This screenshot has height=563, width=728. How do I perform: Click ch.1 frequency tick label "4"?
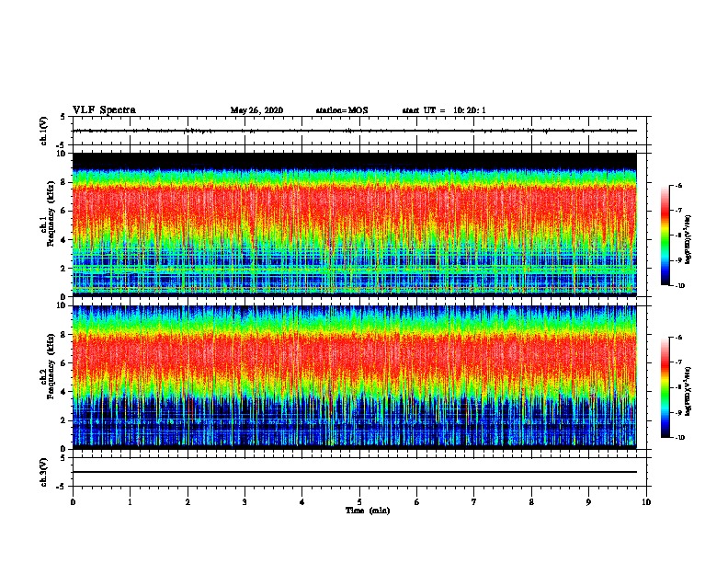[x=63, y=240]
